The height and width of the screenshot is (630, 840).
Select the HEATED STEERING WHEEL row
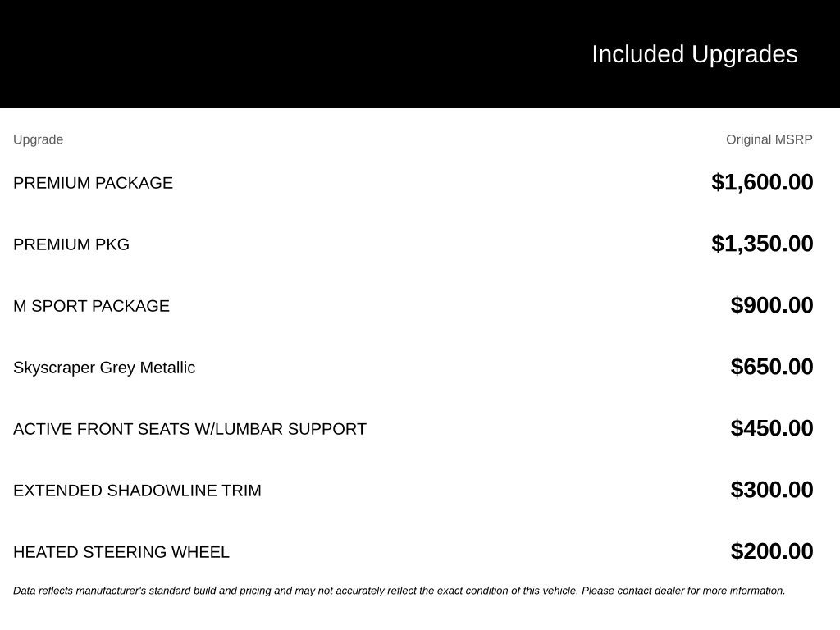tap(413, 552)
